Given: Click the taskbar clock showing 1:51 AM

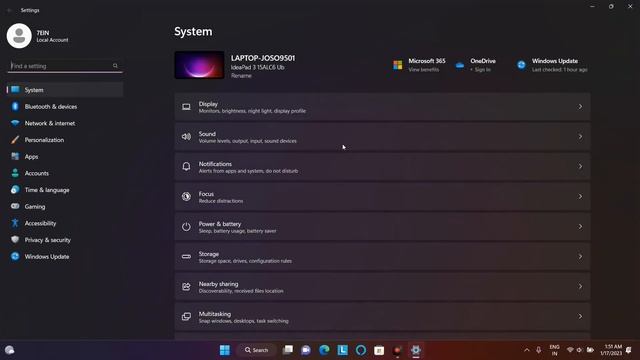Looking at the screenshot, I should tap(611, 350).
